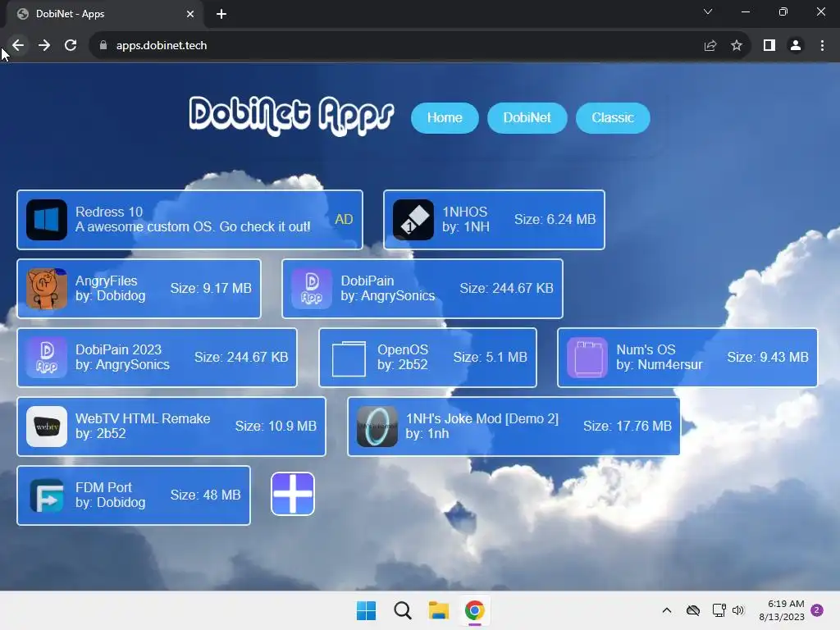
Task: Open the 1NH's Joke Mod portal icon
Action: 377,427
